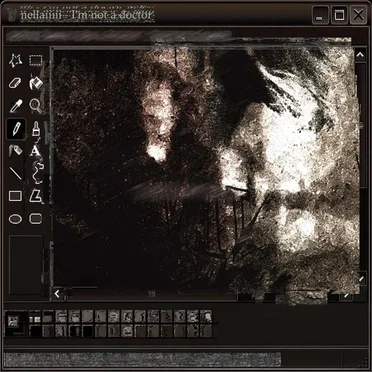This screenshot has height=372, width=372.
Task: Select the Polygon shape tool
Action: pyautogui.click(x=35, y=196)
